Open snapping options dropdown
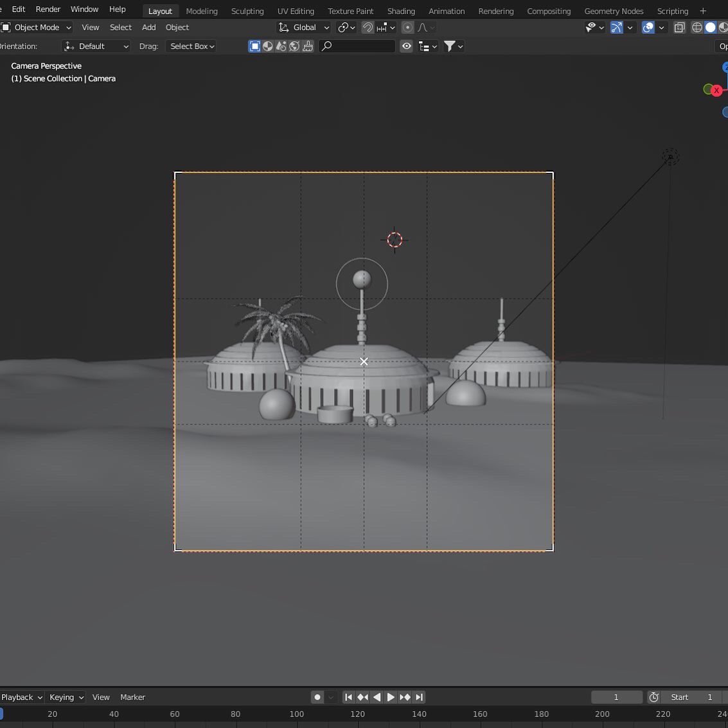The width and height of the screenshot is (728, 728). coord(386,28)
